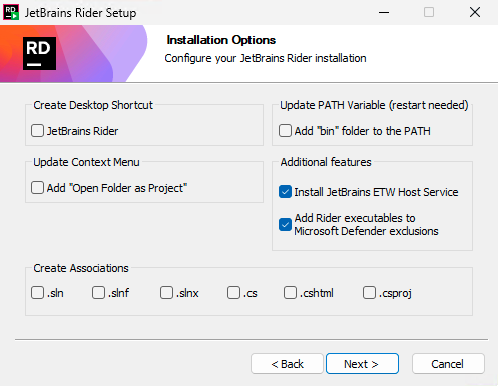Check the .slnf association box
The width and height of the screenshot is (498, 386).
98,293
